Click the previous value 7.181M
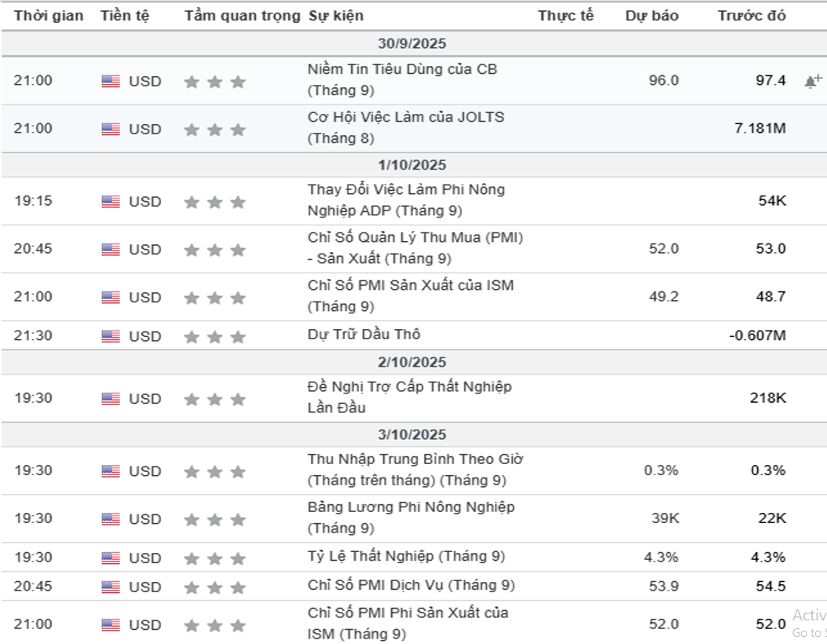This screenshot has height=644, width=827. (x=759, y=128)
